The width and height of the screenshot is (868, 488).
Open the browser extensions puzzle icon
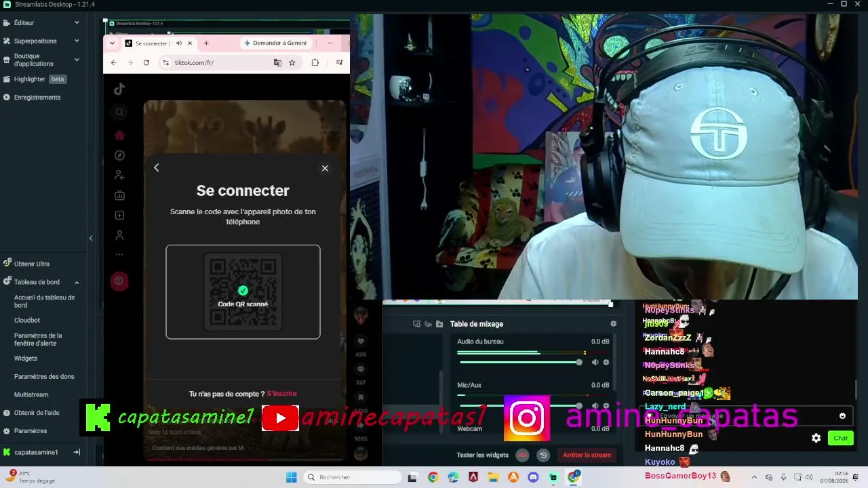315,62
